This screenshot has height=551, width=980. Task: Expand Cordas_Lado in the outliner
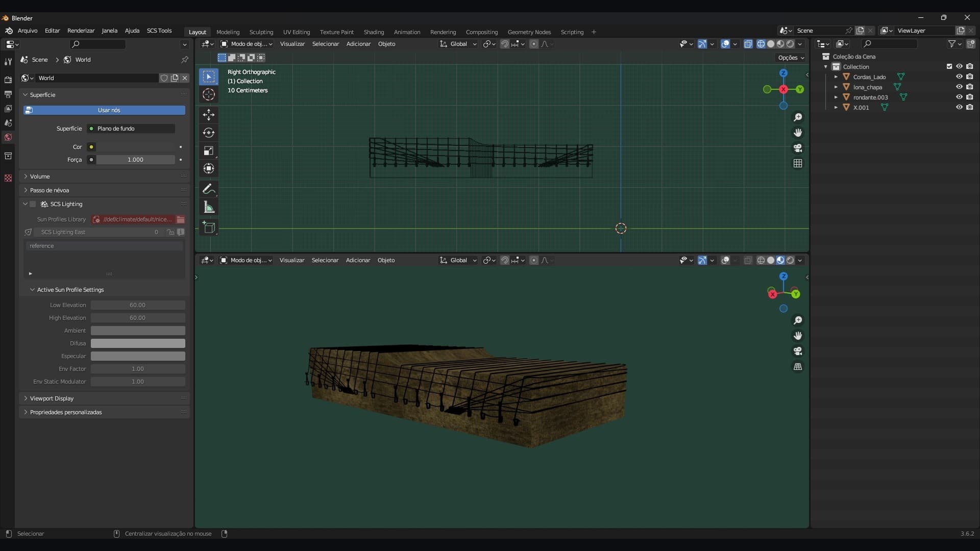tap(836, 77)
